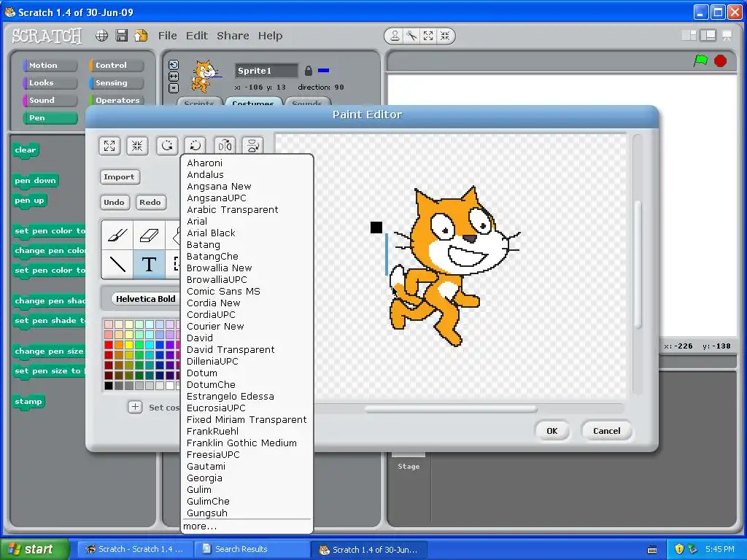
Task: Click the stamp block
Action: point(28,402)
